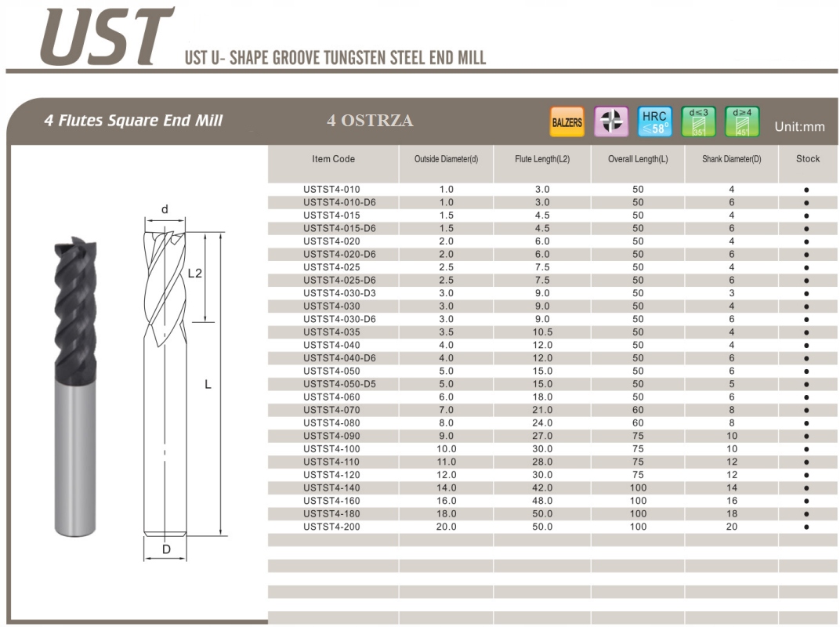840x627 pixels.
Task: Click shank diameter 5 in USTST4-050-D5 row
Action: 732,384
